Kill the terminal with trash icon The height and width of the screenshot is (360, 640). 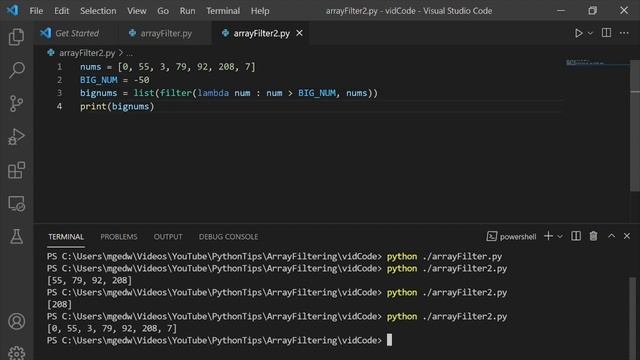point(593,236)
